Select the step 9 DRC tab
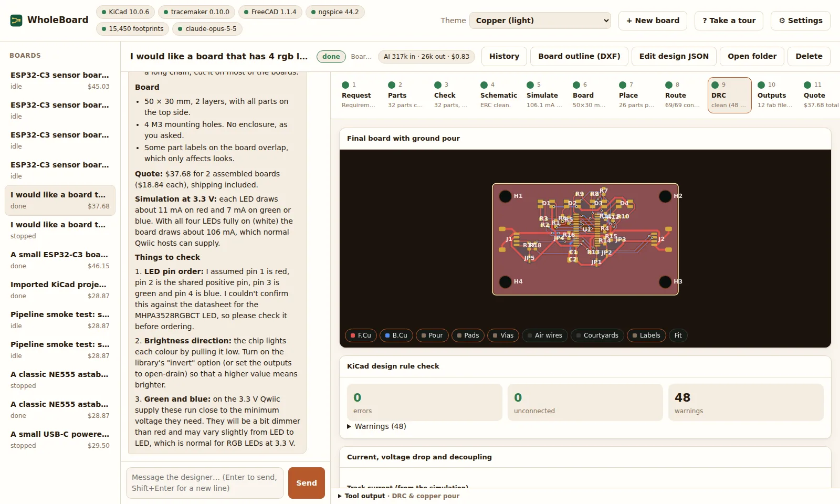Image resolution: width=840 pixels, height=504 pixels. tap(729, 95)
